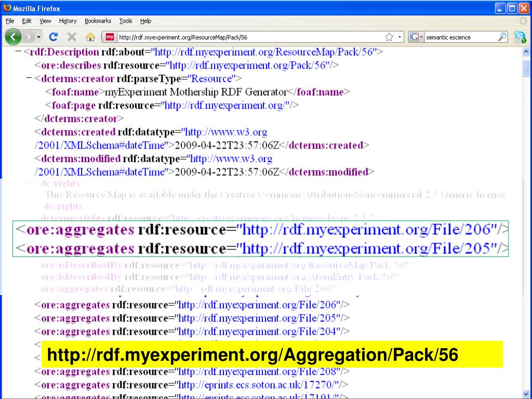This screenshot has width=532, height=399.
Task: Click the Skype toolbar icon
Action: [x=520, y=37]
